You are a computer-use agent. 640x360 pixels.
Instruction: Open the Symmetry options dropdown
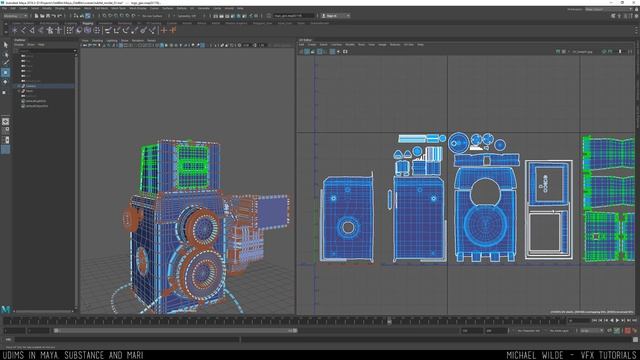coord(189,16)
